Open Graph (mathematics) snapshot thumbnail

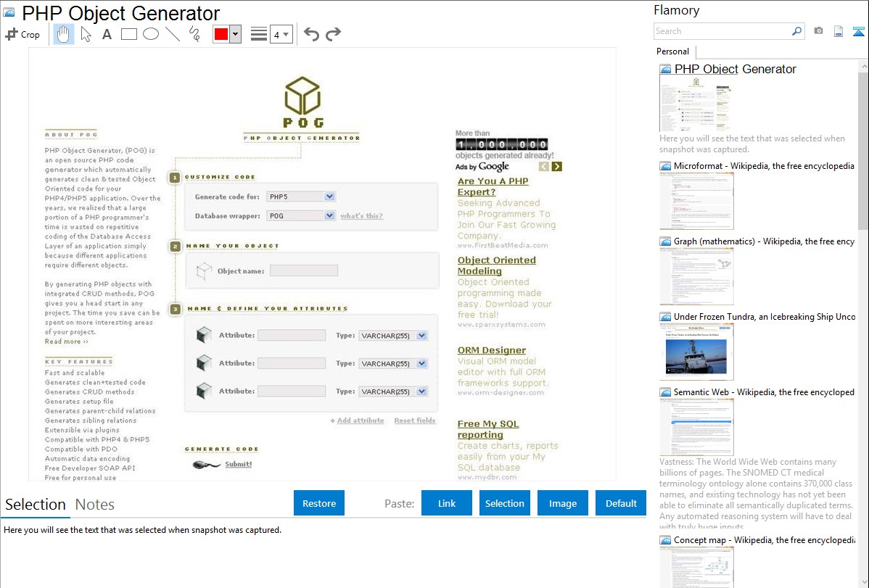pos(696,276)
